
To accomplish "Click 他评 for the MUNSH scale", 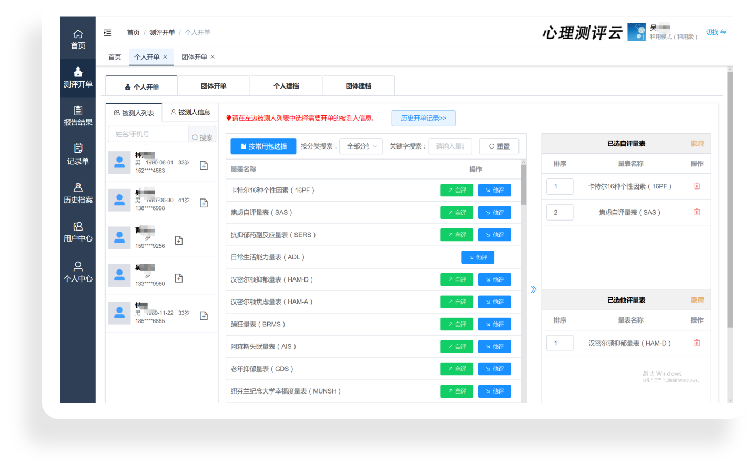I will 494,391.
